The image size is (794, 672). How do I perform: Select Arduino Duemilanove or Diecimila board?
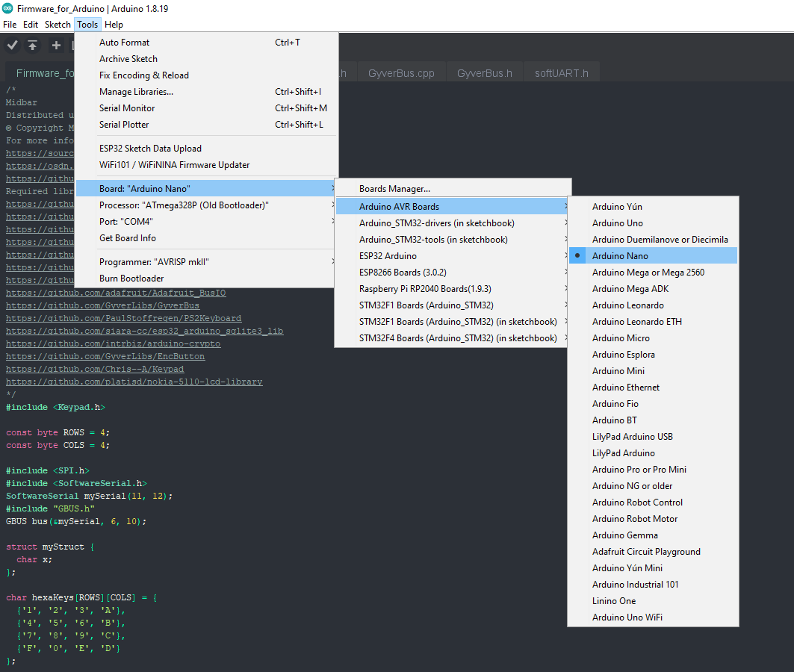[x=653, y=240]
